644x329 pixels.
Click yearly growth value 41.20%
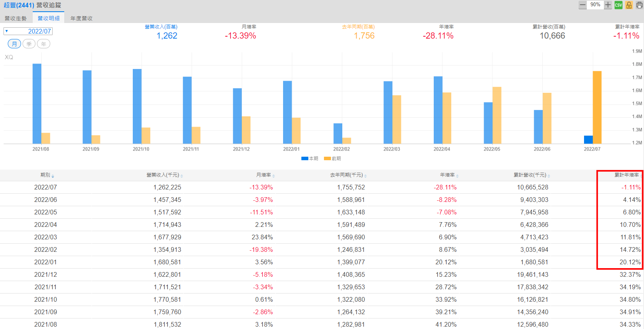coord(446,324)
